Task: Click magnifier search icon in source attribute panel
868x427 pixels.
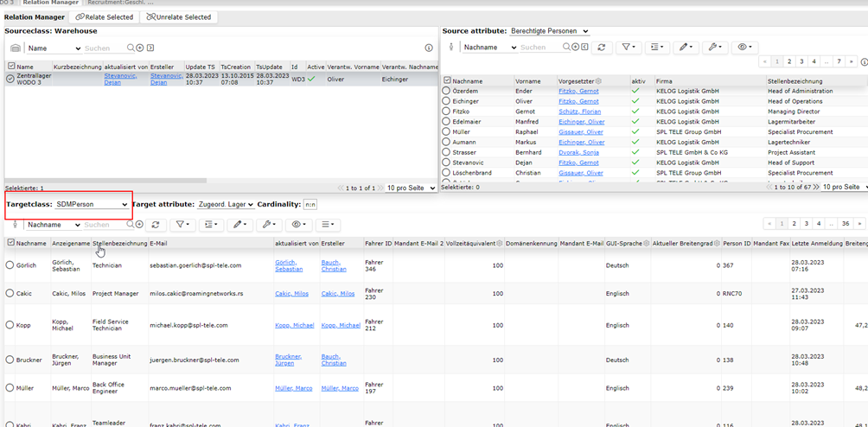Action: point(567,48)
